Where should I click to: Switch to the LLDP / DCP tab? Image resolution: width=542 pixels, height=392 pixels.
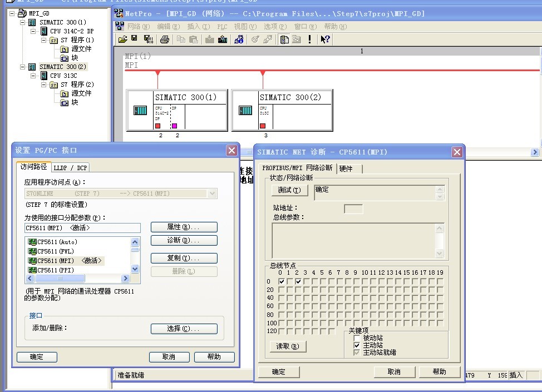pos(71,167)
